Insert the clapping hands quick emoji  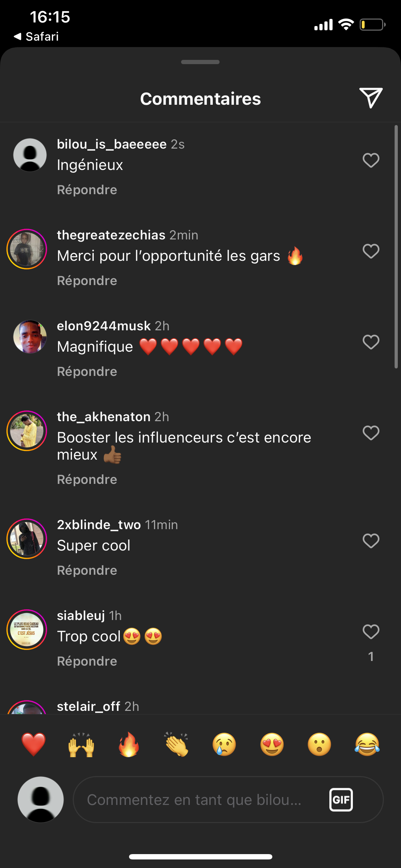(176, 744)
